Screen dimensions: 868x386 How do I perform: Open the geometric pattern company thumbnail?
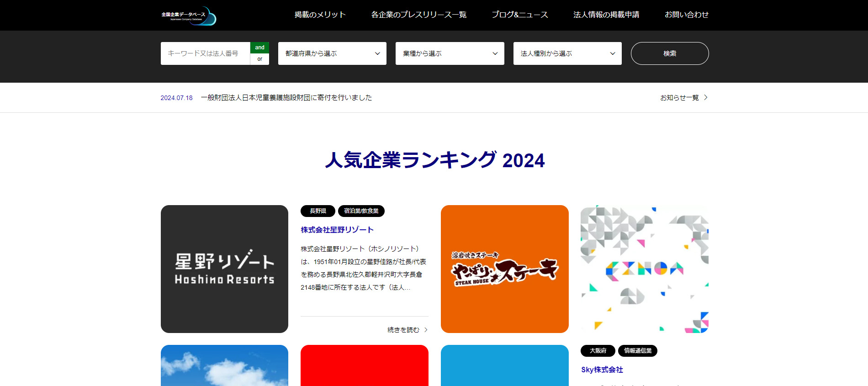click(645, 269)
